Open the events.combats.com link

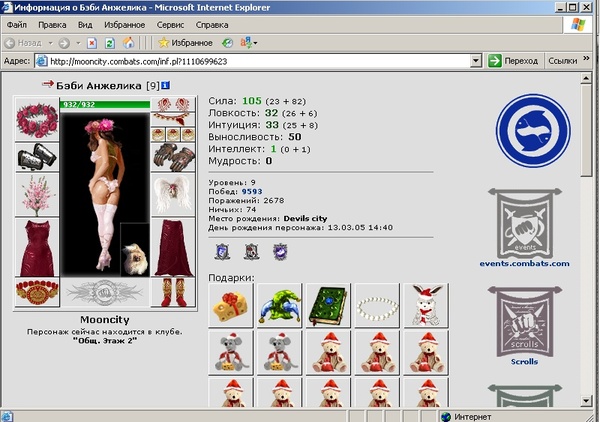524,264
